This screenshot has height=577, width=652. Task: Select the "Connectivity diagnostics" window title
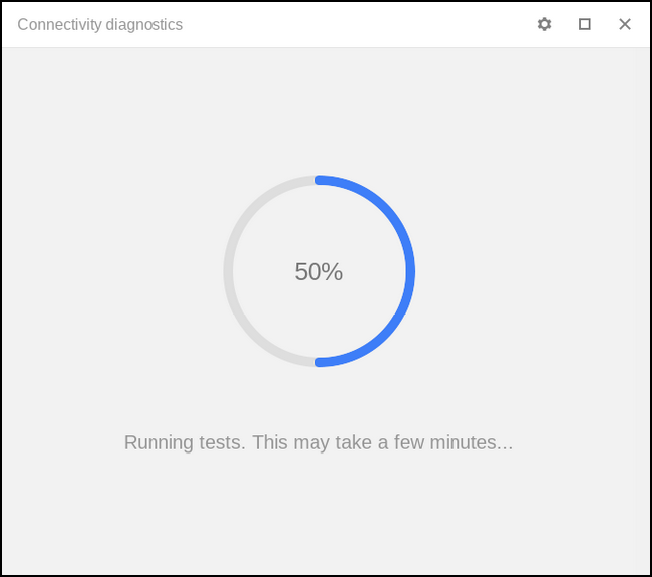pos(100,24)
